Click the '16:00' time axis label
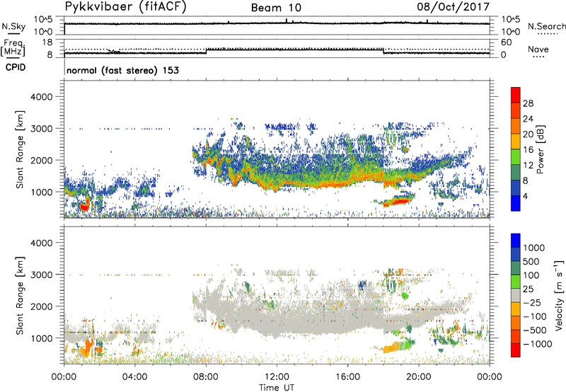 (347, 376)
